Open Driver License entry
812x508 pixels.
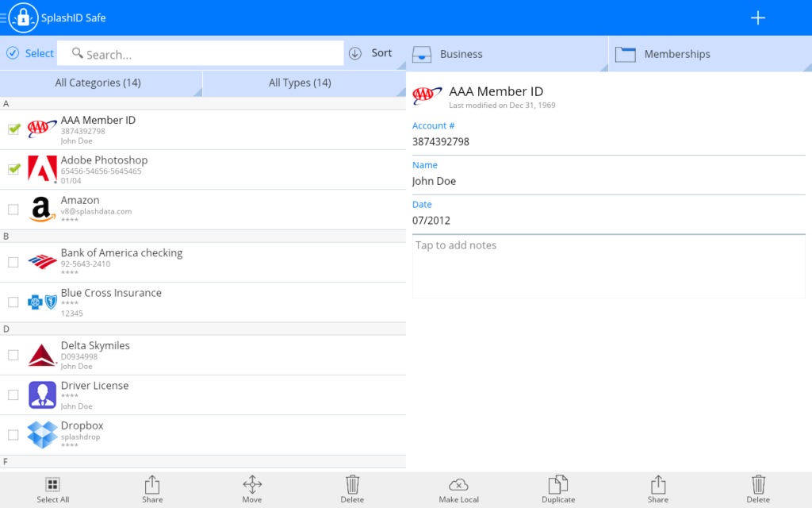(203, 395)
